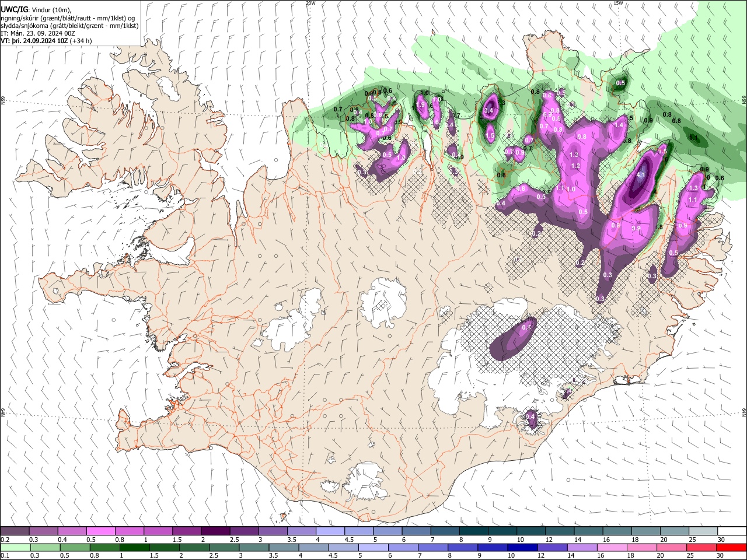Click the 'Vindur (10m)' header text
The image size is (747, 560).
pyautogui.click(x=51, y=10)
